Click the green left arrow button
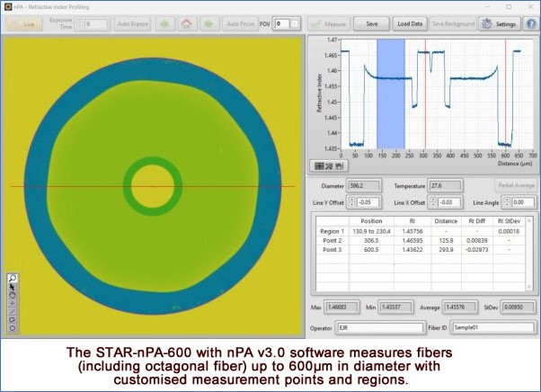 (x=164, y=23)
